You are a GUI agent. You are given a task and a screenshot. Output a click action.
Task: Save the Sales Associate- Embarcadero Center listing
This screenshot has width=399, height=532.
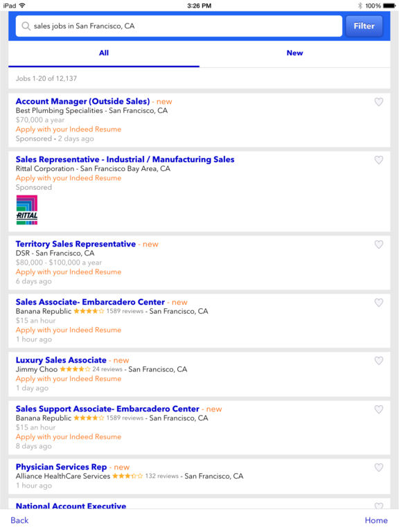(379, 302)
